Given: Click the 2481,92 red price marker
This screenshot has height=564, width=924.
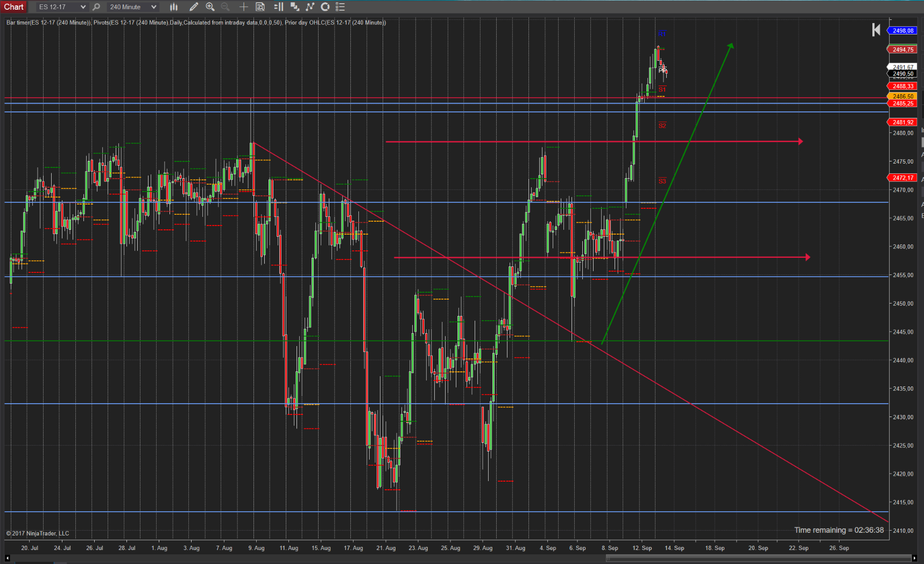Looking at the screenshot, I should pos(902,122).
